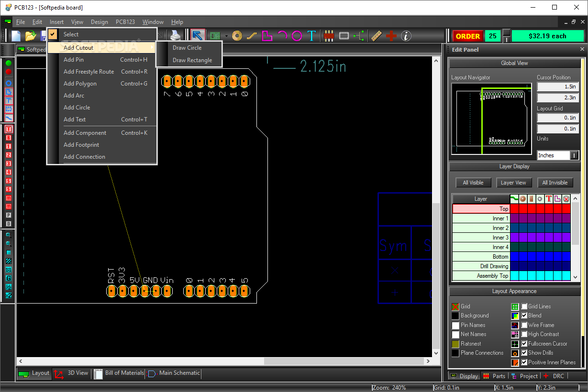Click the green component chip toolbar icon
This screenshot has height=392, width=588.
pos(215,35)
